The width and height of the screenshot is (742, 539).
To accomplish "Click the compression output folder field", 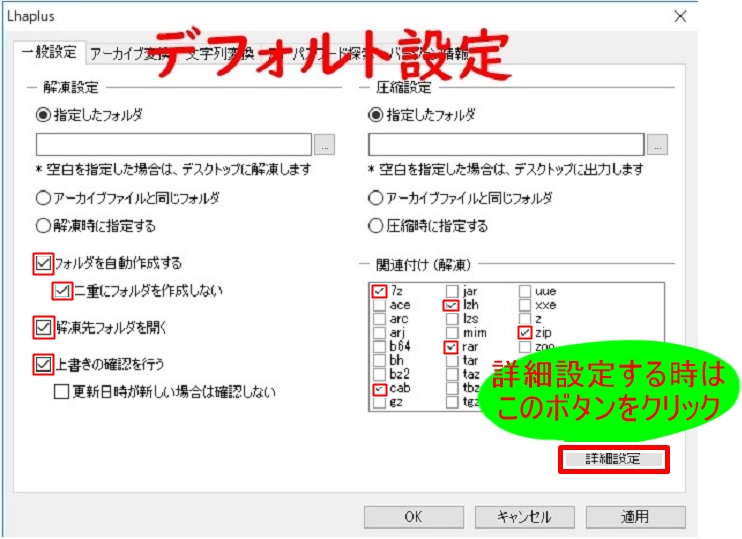I will 506,144.
